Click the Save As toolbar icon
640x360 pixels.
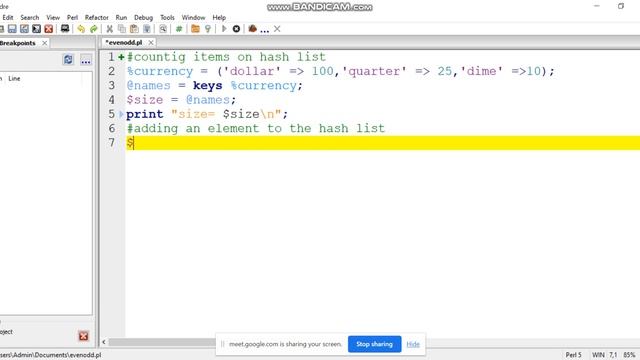pyautogui.click(x=24, y=29)
